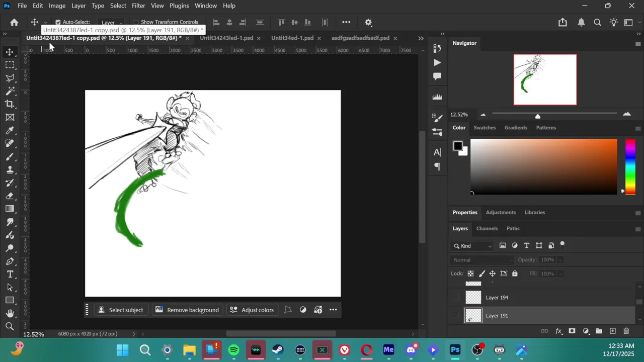The height and width of the screenshot is (362, 644).
Task: Select the Zoom tool in the toolbox
Action: [10, 326]
